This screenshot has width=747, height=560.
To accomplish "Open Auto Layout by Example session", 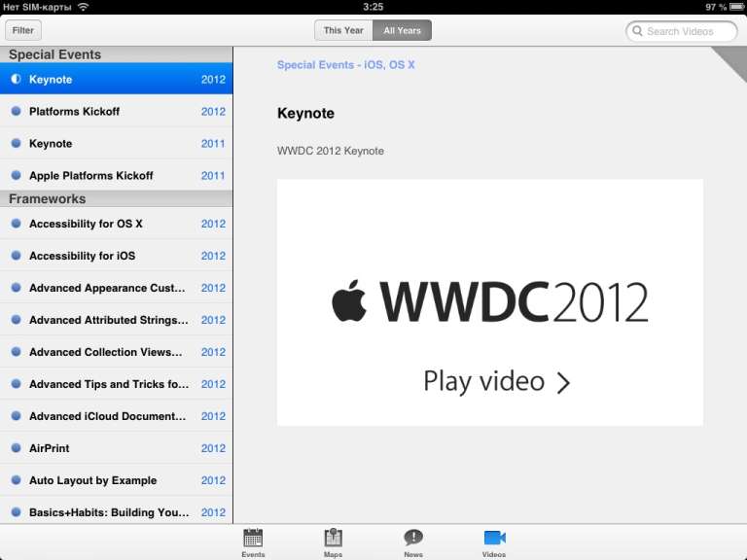I will click(117, 480).
